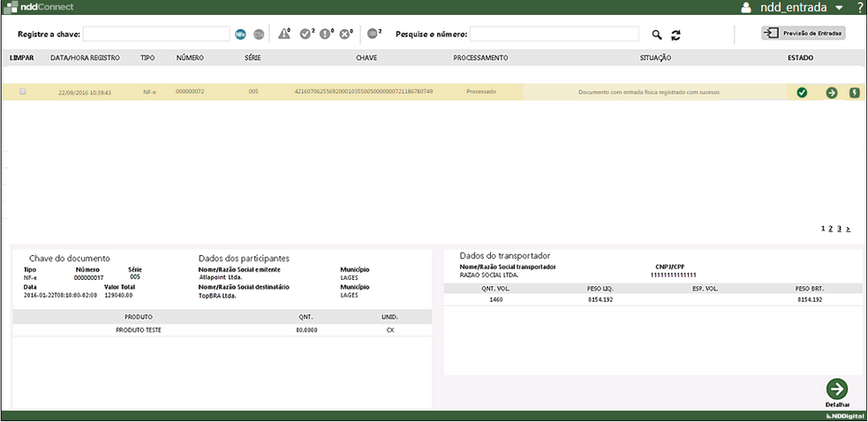Advance to next page with the > link

849,229
